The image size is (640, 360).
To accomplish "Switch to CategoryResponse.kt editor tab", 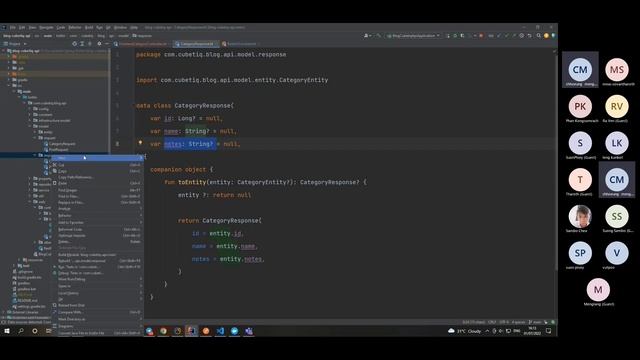I will [x=197, y=44].
